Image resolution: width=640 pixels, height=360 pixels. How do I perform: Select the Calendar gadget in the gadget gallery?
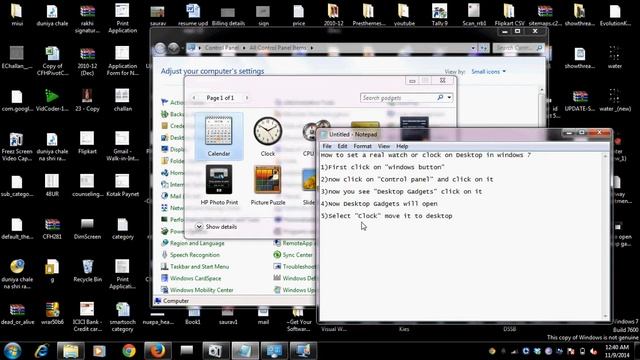(219, 136)
